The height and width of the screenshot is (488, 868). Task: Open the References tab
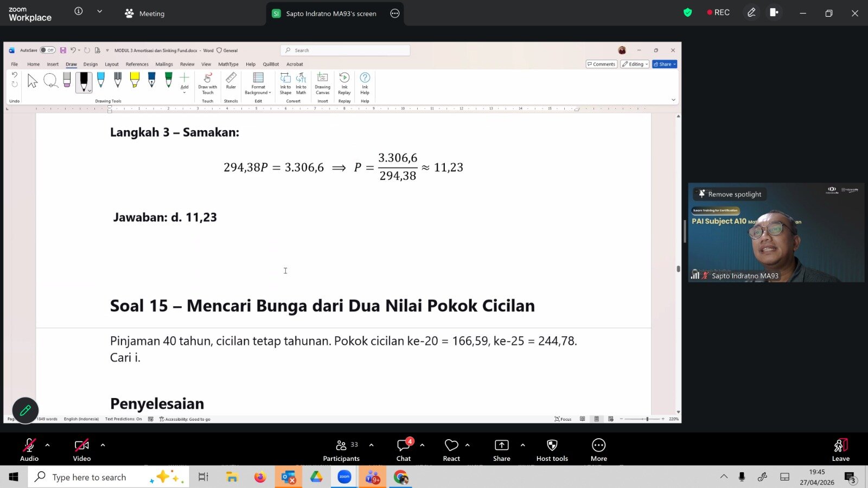137,64
